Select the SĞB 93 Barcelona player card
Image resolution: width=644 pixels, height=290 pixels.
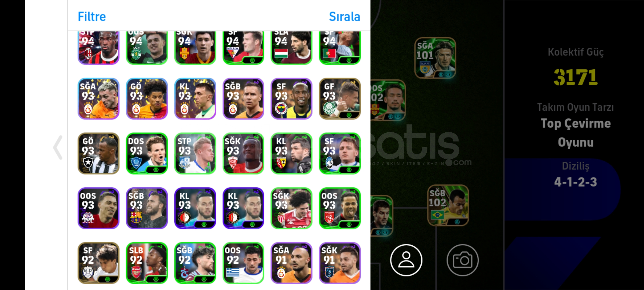[147, 208]
